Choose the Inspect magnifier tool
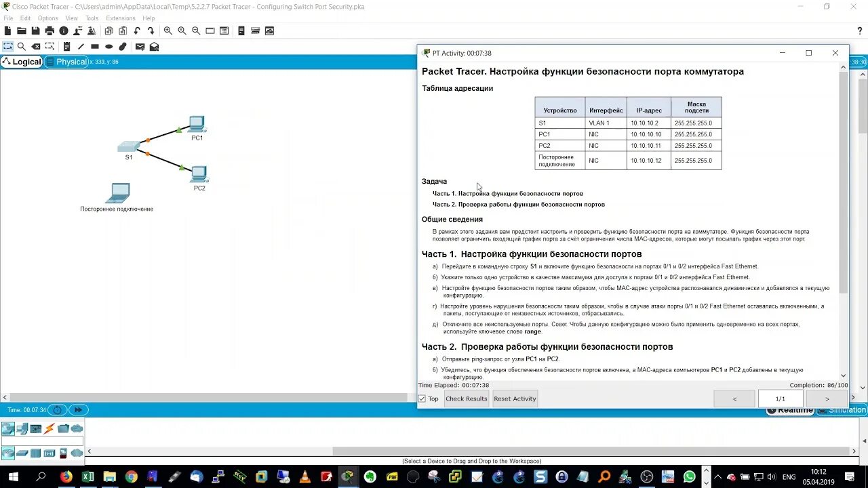 (22, 47)
